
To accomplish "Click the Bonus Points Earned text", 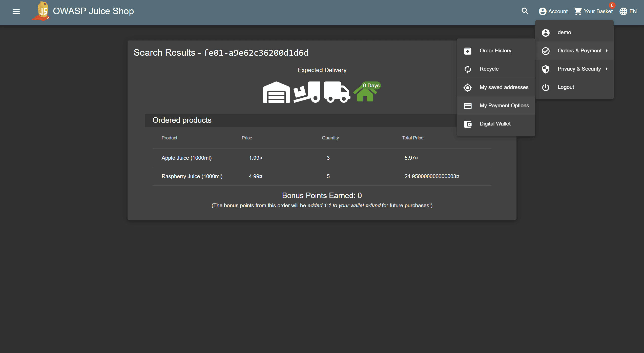I will tap(322, 195).
